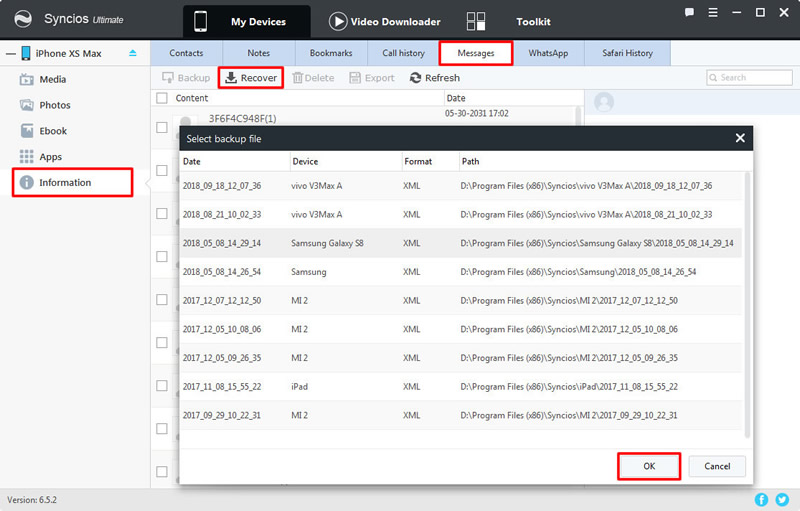This screenshot has height=511, width=800.
Task: Sort by the Device column header
Action: point(346,162)
